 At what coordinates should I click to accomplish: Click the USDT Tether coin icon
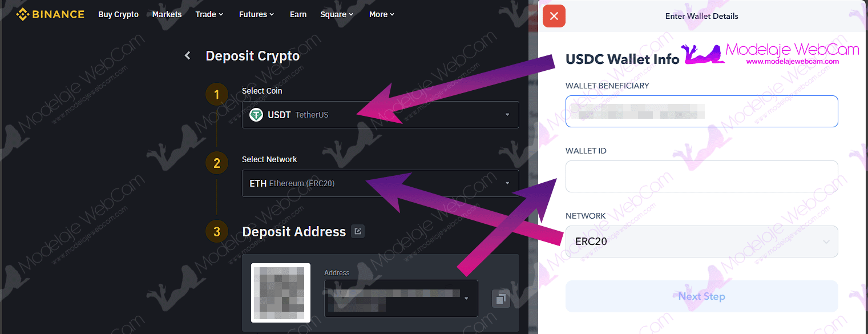(256, 115)
